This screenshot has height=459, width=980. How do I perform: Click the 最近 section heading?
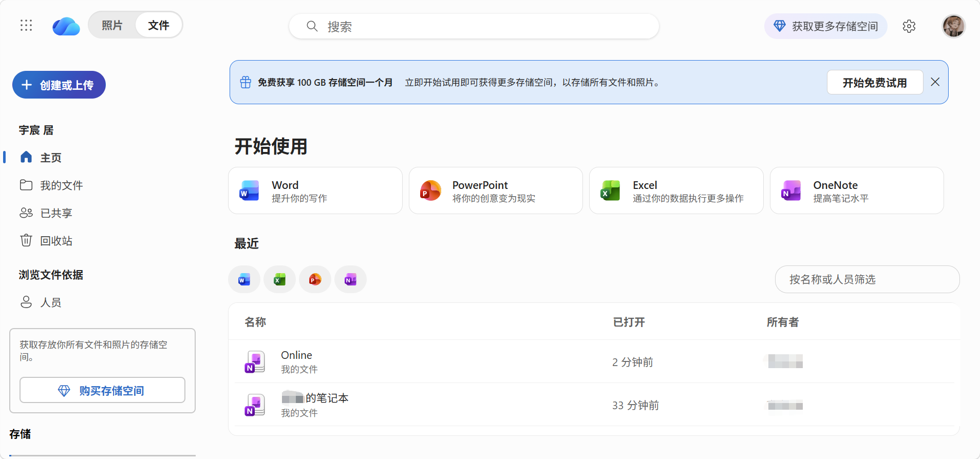(247, 243)
